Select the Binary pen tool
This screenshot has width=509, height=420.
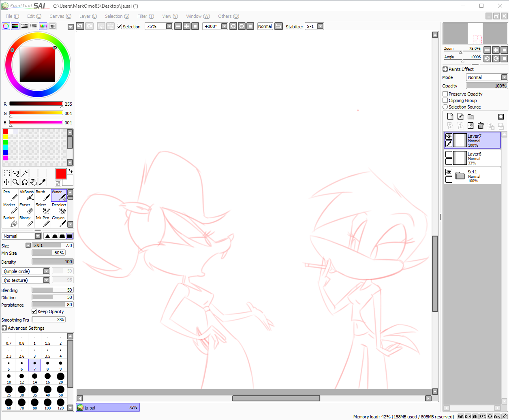26,221
